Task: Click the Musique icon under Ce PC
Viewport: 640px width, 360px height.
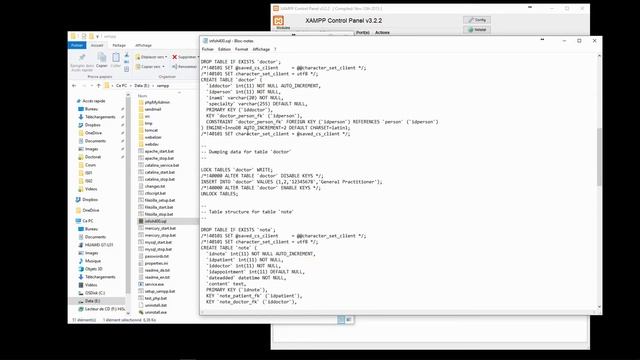Action: [81, 261]
